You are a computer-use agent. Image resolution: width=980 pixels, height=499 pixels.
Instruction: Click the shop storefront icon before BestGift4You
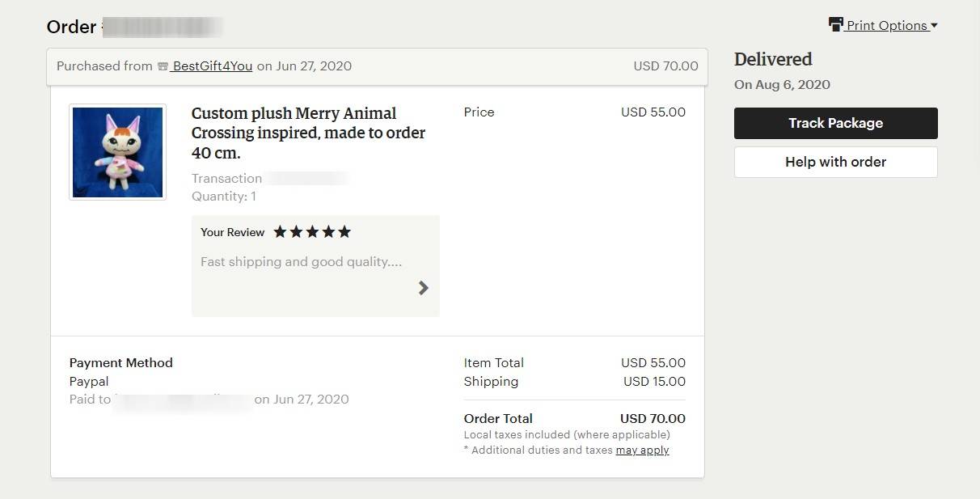pyautogui.click(x=163, y=66)
